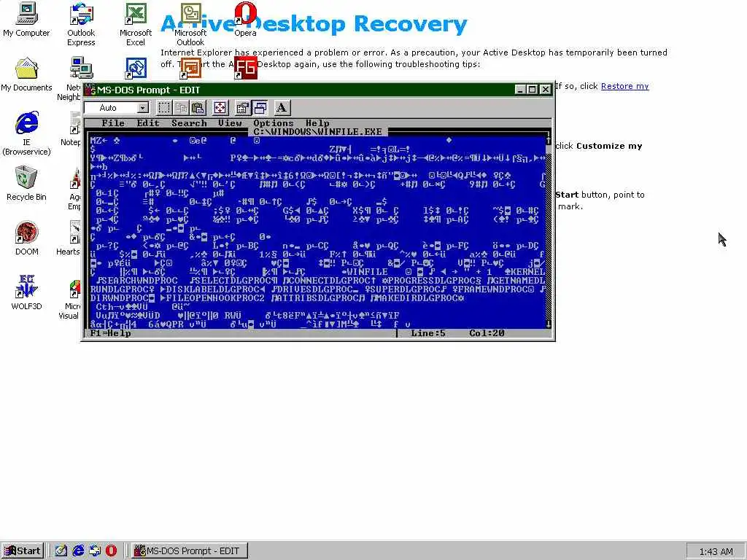Screen dimensions: 747x560
Task: Select the Microsoft Excel desktop shortcut
Action: pos(136,25)
